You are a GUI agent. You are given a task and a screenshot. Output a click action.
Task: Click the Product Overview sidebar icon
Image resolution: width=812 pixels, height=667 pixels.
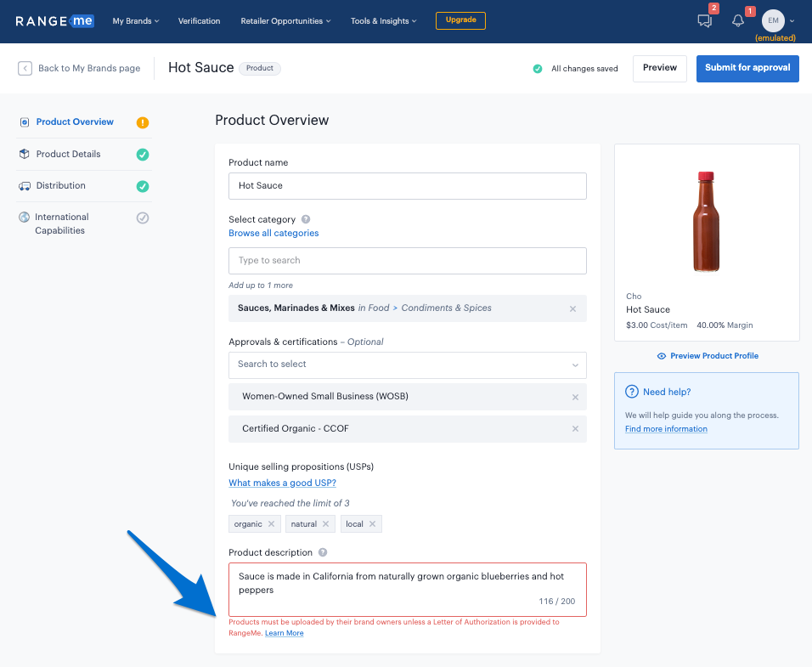(x=25, y=122)
